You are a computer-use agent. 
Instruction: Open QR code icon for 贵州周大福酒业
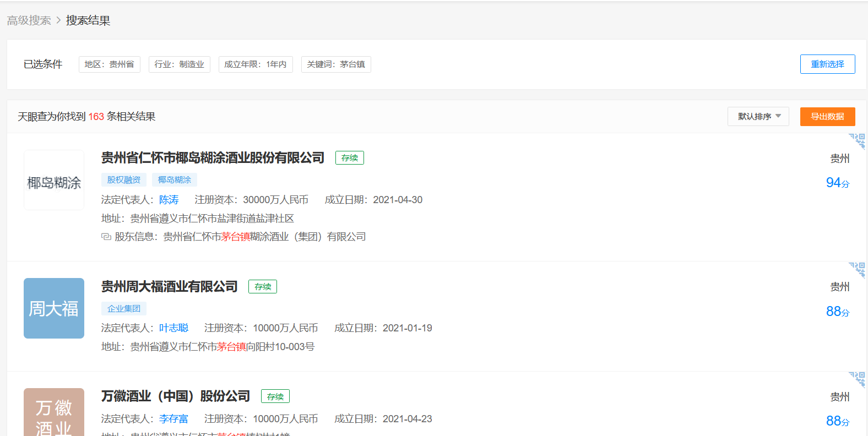tap(857, 270)
